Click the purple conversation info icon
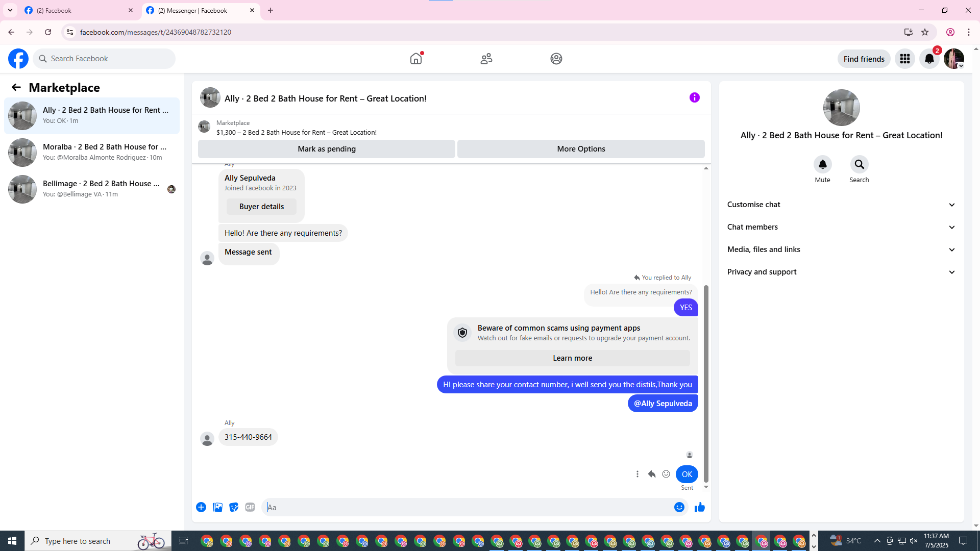 point(694,97)
